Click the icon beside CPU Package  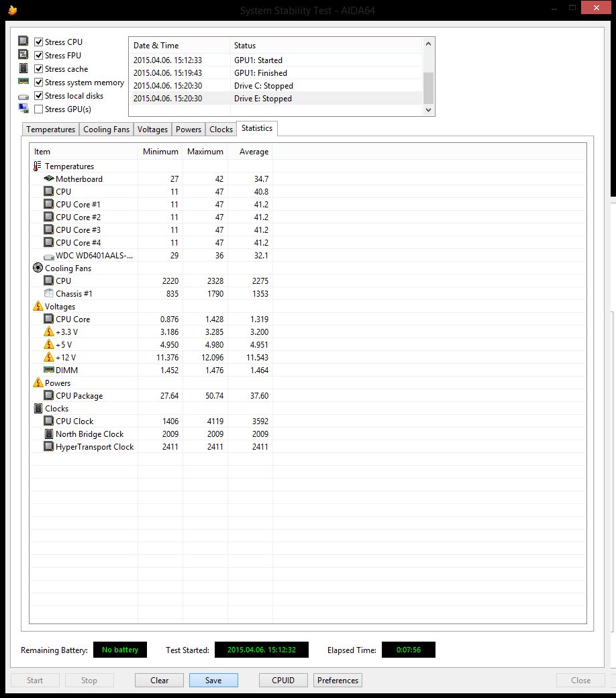(48, 395)
